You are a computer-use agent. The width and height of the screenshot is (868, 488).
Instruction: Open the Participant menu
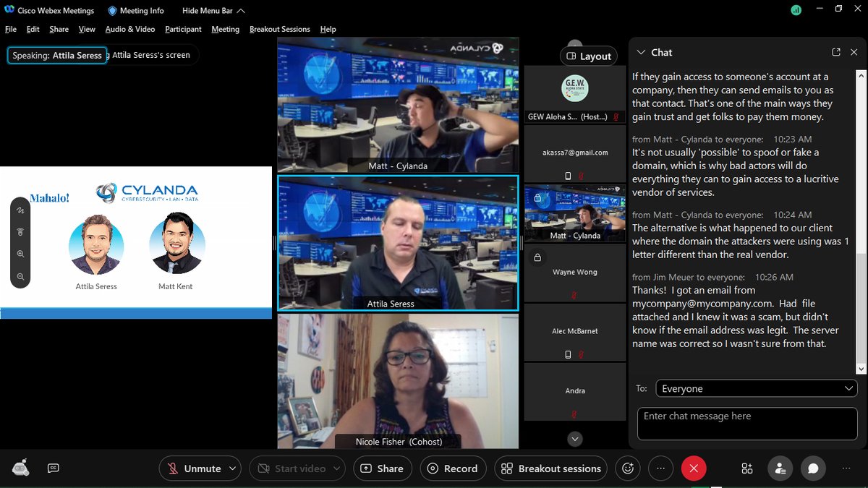(183, 29)
